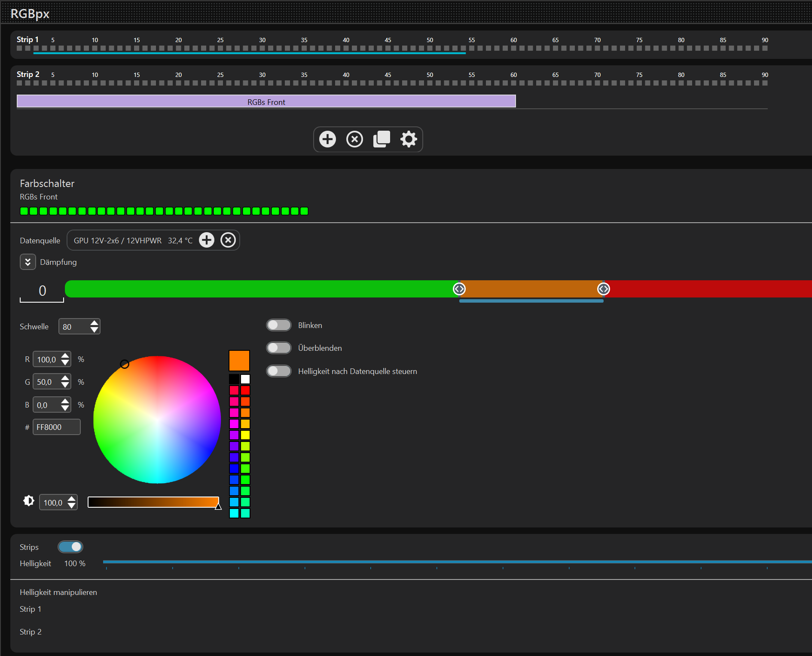Open effect settings gear icon

point(409,139)
